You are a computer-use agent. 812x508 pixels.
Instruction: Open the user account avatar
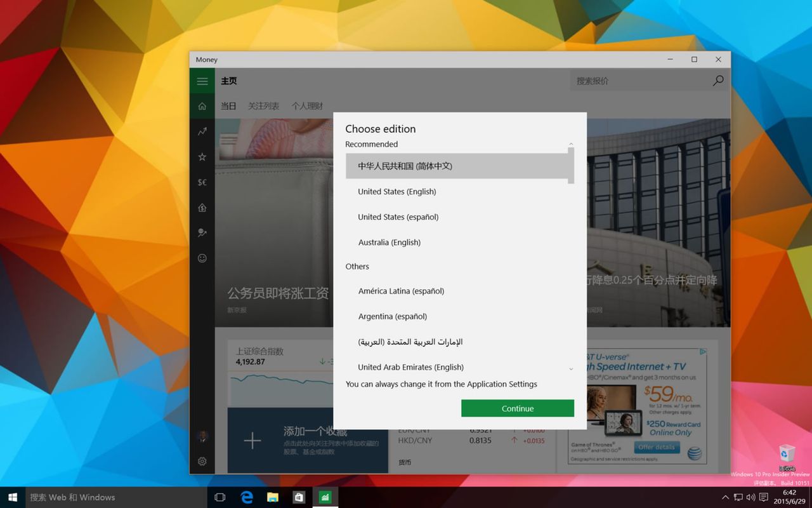coord(202,436)
